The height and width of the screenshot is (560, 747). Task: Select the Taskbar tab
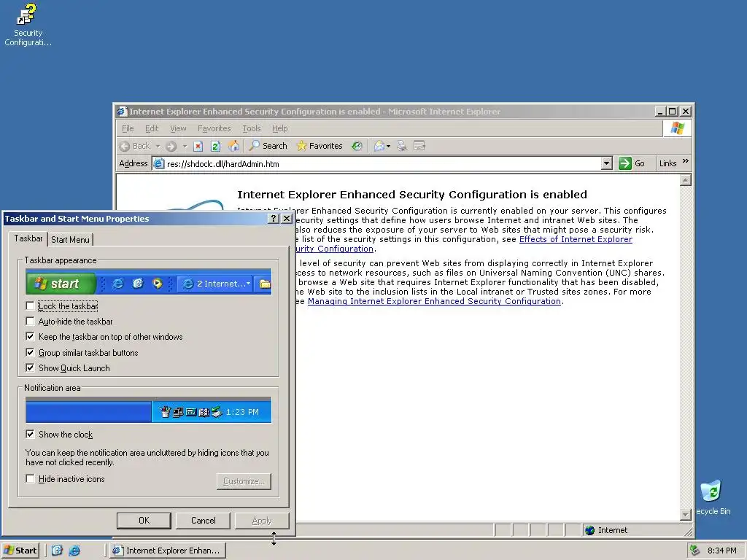[x=28, y=238]
